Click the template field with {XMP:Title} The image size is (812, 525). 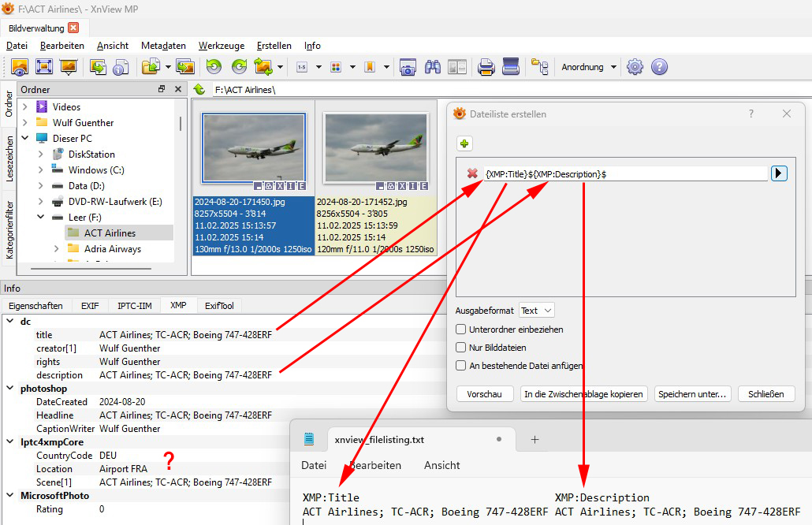pos(626,174)
